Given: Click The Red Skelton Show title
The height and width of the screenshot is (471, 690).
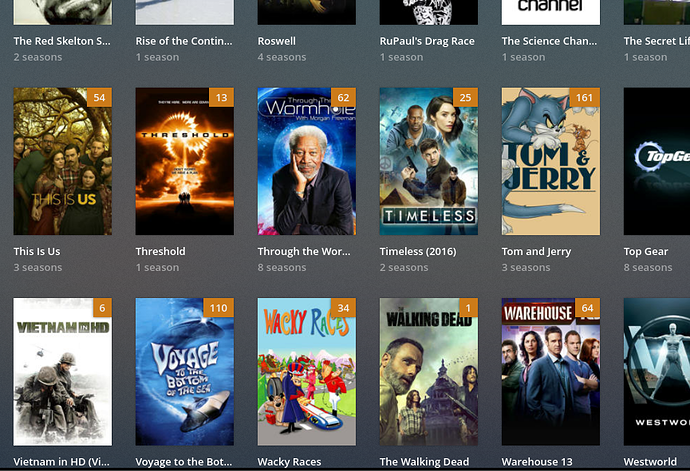Looking at the screenshot, I should coord(62,41).
